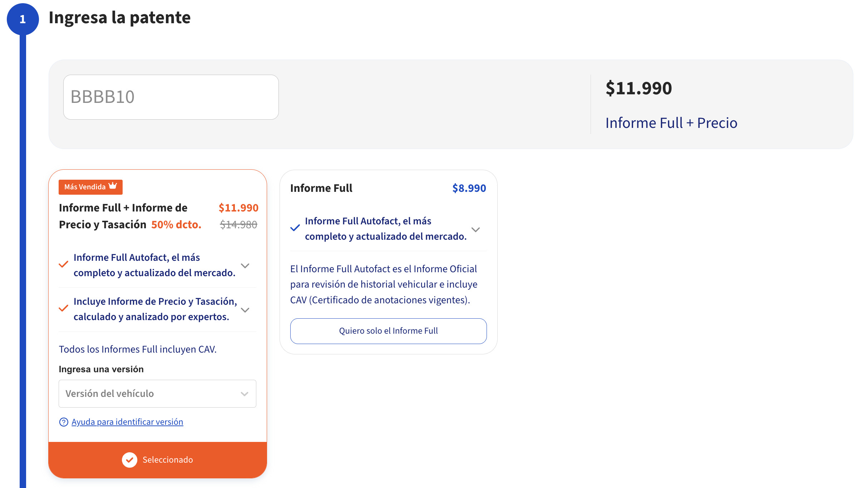Click the white checkmark circle on Seleccionado
The height and width of the screenshot is (488, 868).
pyautogui.click(x=130, y=460)
